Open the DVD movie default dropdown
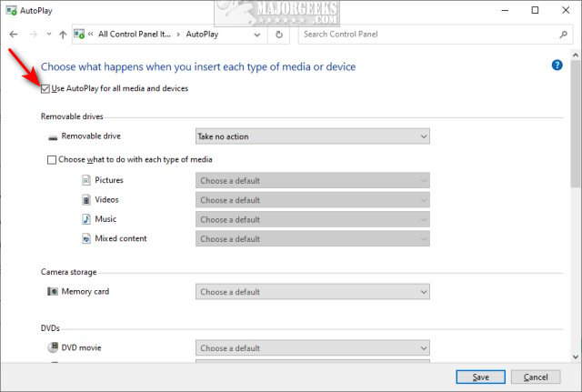The image size is (582, 392). pyautogui.click(x=312, y=347)
